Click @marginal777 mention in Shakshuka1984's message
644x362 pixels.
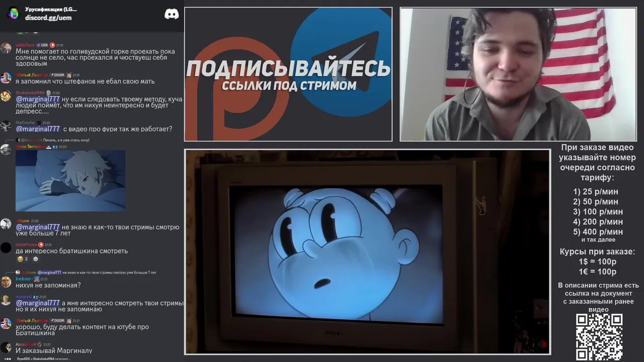(38, 99)
